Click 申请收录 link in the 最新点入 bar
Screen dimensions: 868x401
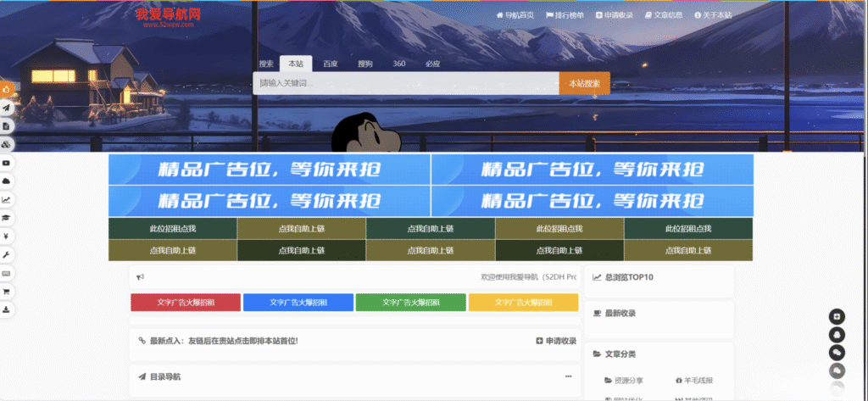556,341
